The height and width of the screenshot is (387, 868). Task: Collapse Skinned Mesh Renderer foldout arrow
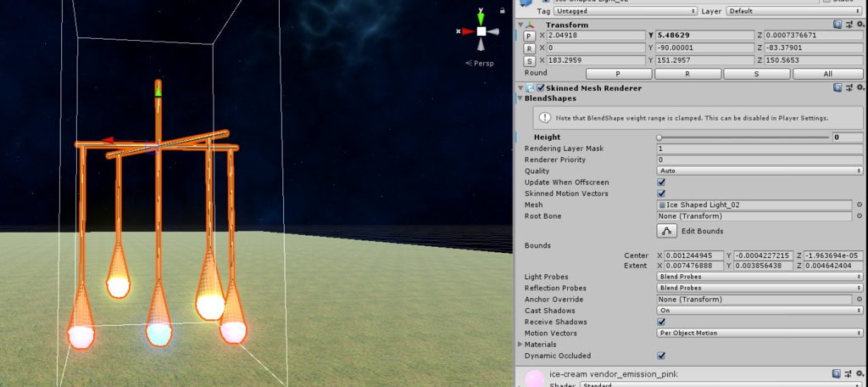(x=520, y=87)
